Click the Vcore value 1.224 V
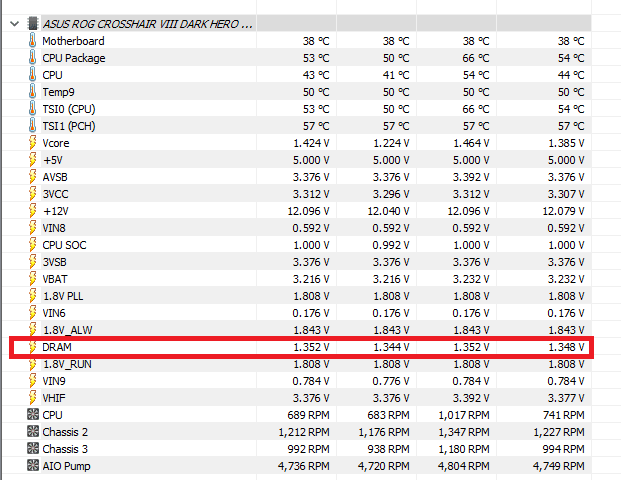Image resolution: width=621 pixels, height=480 pixels. [391, 143]
